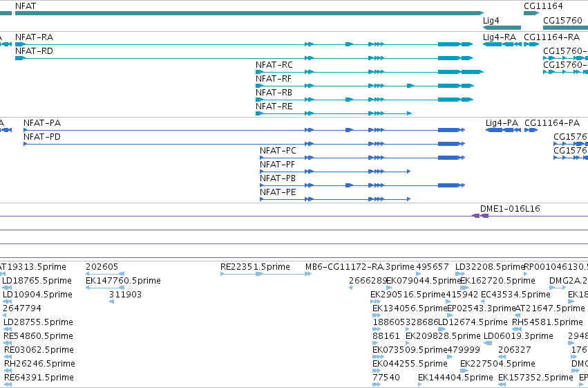Click the purple DME1-016L16 feature glyph
Screen dimensions: 588x388
click(x=480, y=216)
